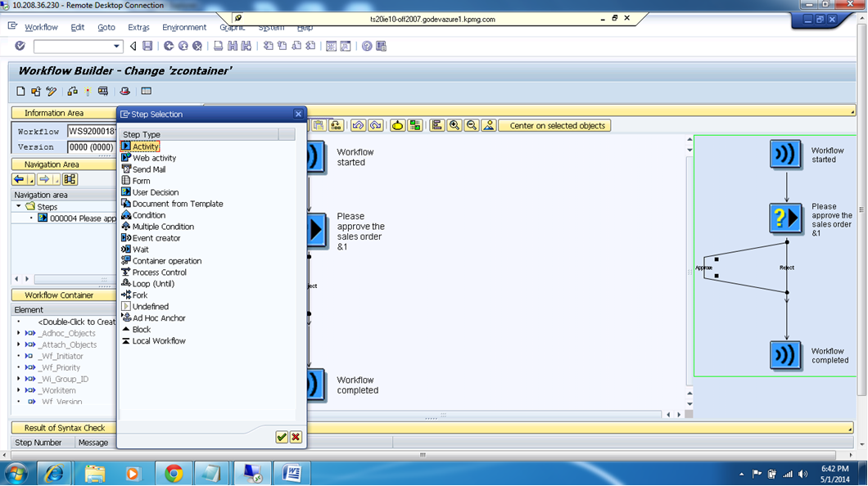868x486 pixels.
Task: Expand the _Wf_Initiator container element
Action: coord(18,356)
